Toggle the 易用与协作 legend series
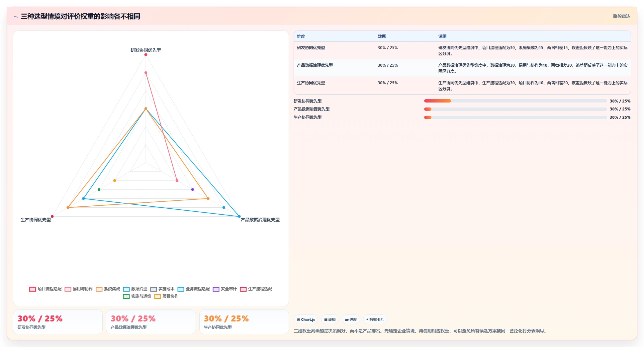Image resolution: width=644 pixels, height=347 pixels. point(79,289)
